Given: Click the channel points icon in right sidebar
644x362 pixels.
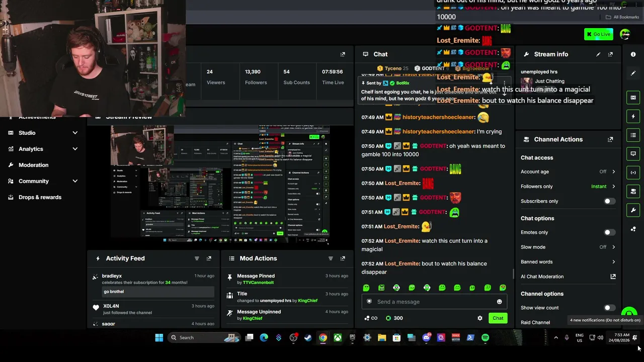Looking at the screenshot, I should [x=633, y=229].
